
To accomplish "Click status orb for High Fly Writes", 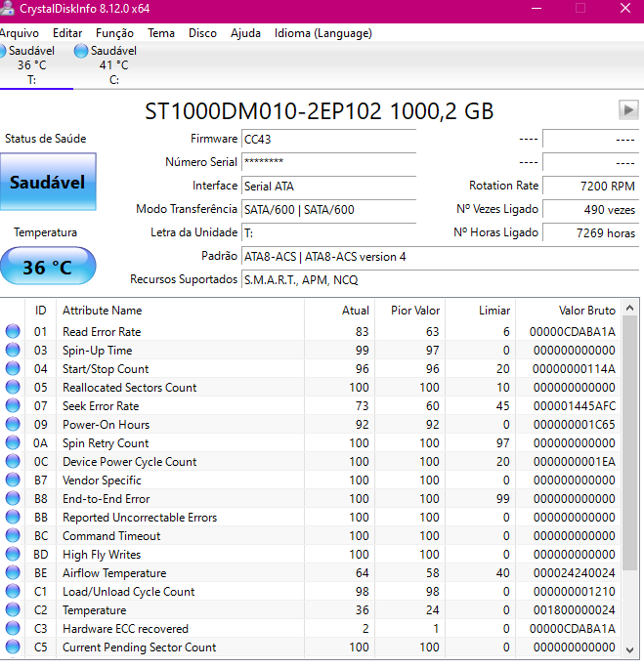I will click(x=13, y=554).
